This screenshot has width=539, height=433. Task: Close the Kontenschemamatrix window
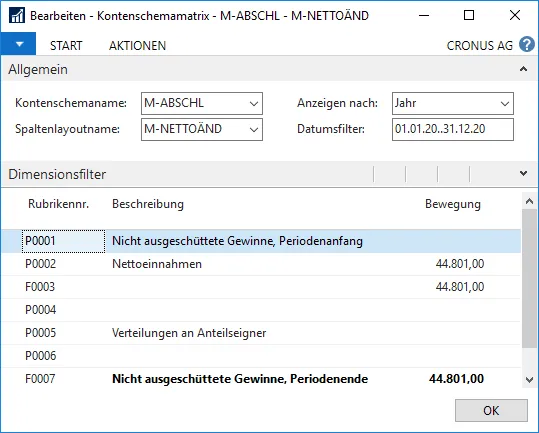point(515,15)
